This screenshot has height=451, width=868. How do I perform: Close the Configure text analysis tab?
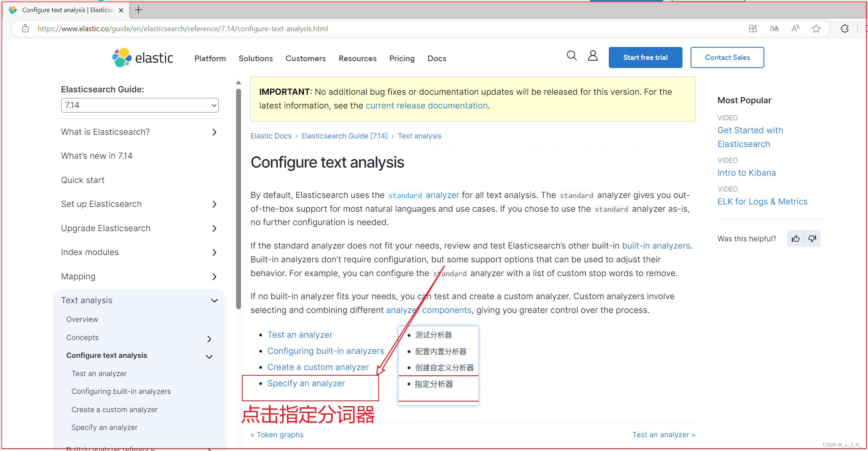(121, 10)
